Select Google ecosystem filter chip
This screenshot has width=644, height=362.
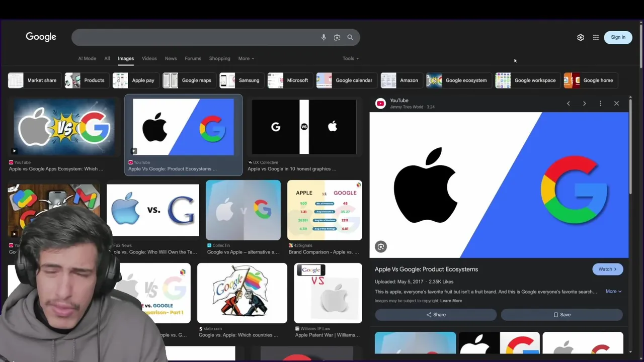[x=458, y=80]
